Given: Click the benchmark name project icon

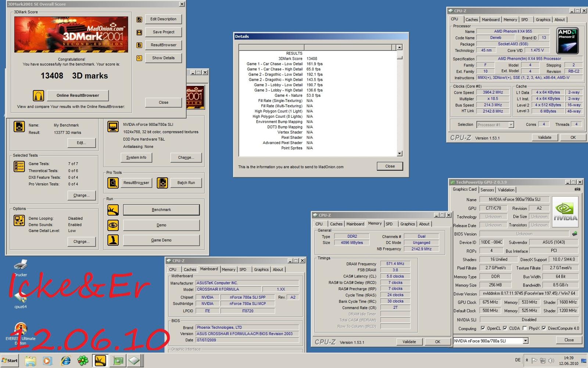Looking at the screenshot, I should [19, 126].
